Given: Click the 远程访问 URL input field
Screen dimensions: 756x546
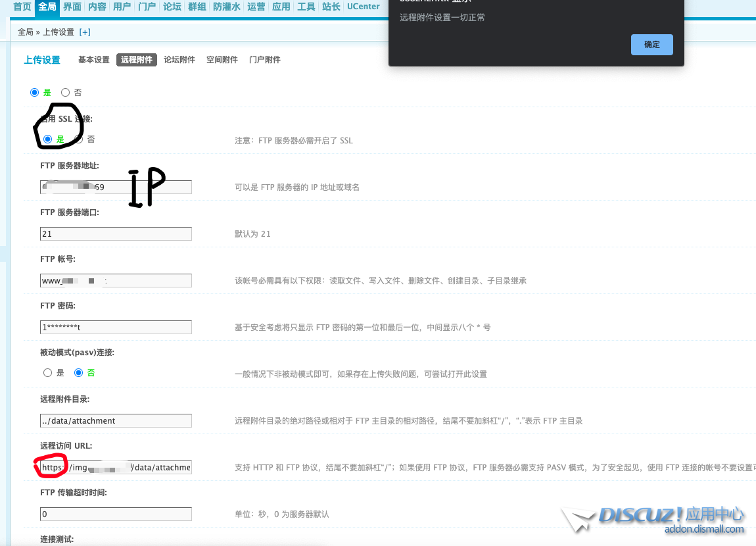Looking at the screenshot, I should point(116,468).
